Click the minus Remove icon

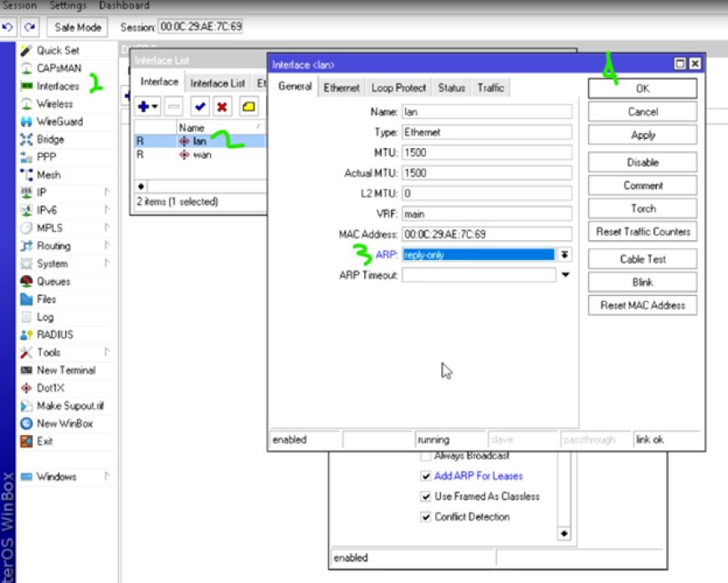[x=174, y=107]
